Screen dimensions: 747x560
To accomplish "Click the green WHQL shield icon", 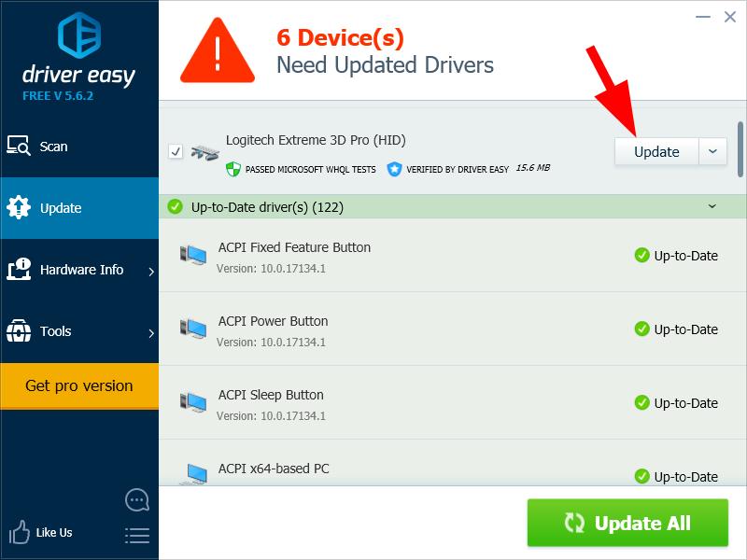I will pyautogui.click(x=233, y=169).
